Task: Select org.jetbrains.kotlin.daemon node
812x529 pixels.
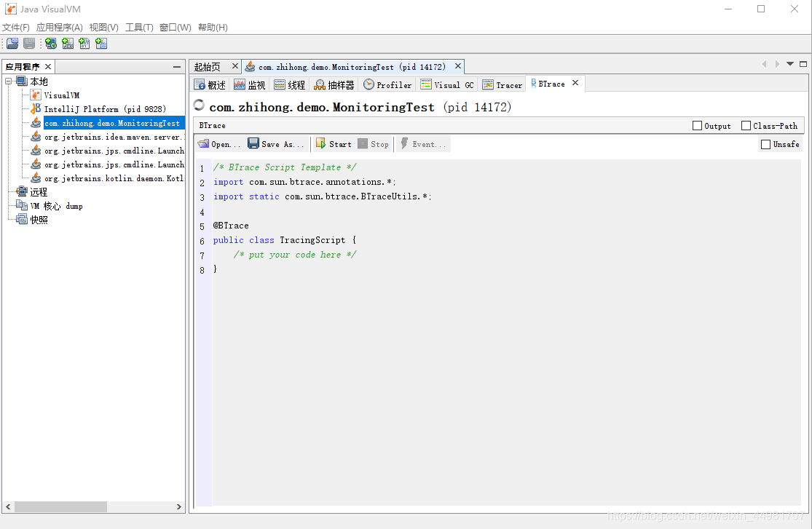Action: point(114,178)
